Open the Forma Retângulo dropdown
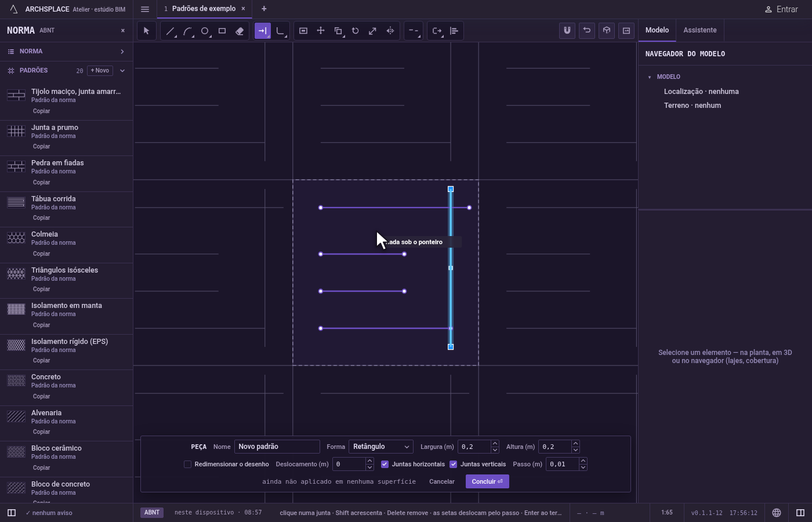Screen dimensions: 812x522 point(381,447)
